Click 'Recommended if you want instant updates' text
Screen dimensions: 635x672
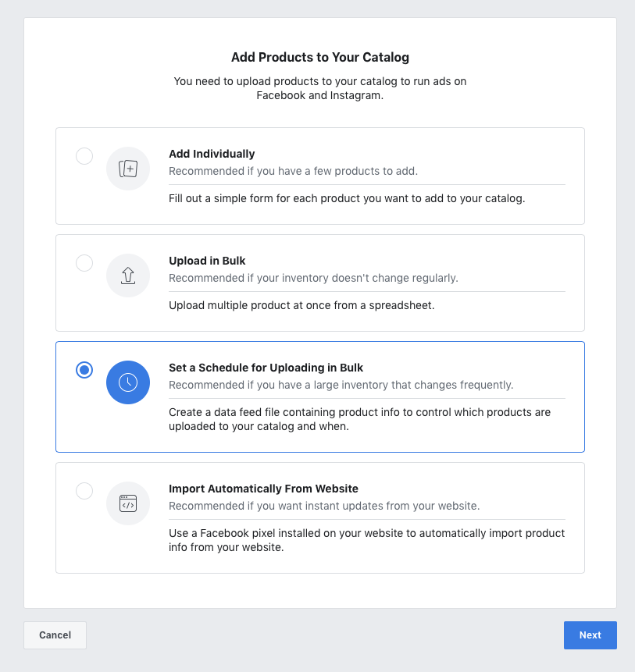point(324,506)
